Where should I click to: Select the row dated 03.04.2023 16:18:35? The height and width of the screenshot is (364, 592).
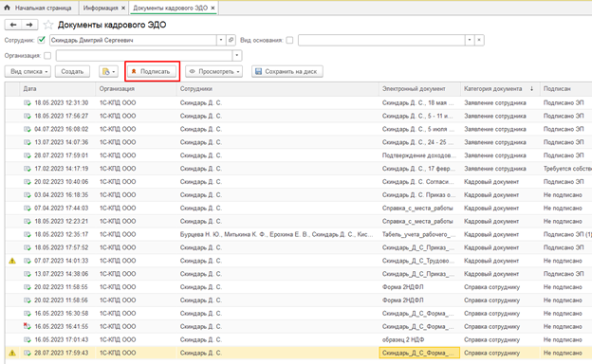tap(298, 195)
